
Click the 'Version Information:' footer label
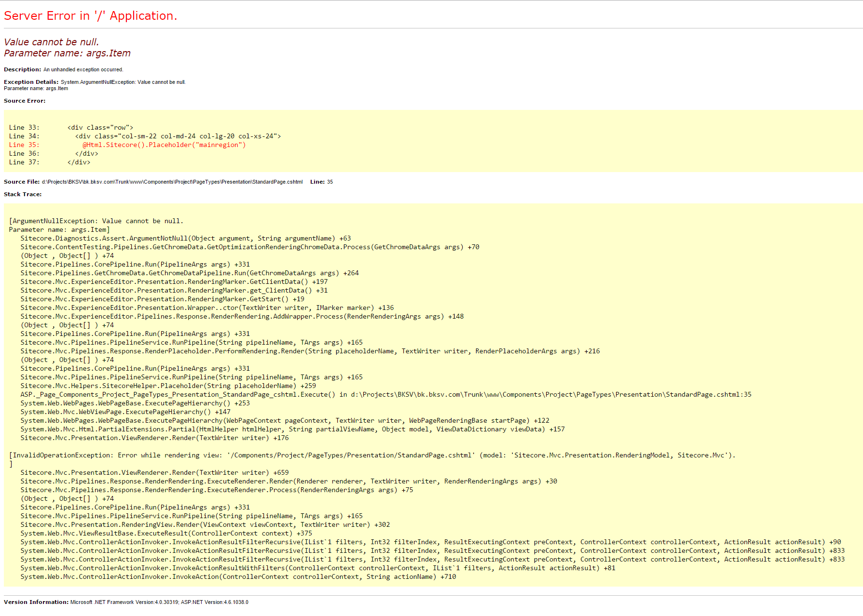pos(35,602)
